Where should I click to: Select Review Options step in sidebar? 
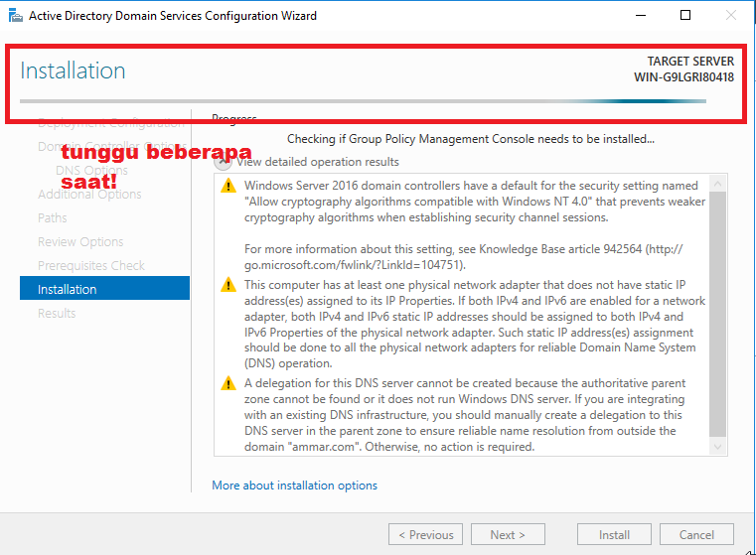coord(80,241)
